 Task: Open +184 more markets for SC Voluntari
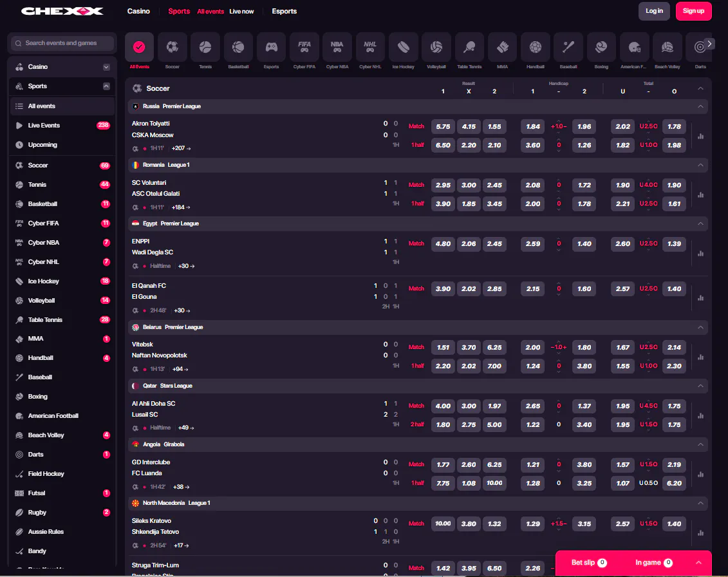coord(181,207)
